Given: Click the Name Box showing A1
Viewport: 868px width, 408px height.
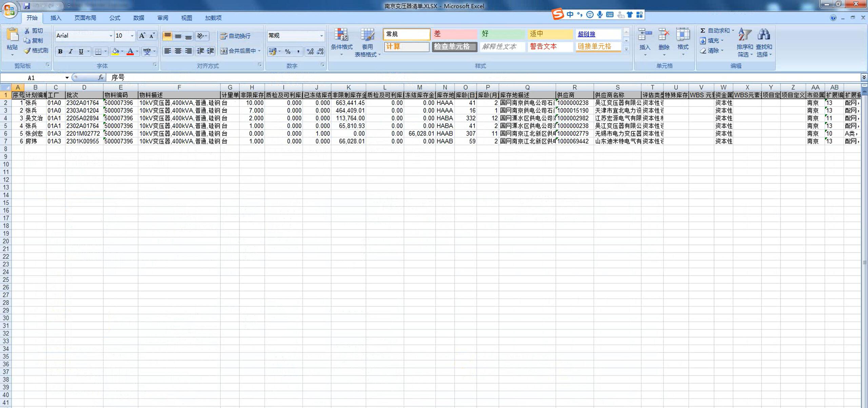Looking at the screenshot, I should tap(31, 78).
